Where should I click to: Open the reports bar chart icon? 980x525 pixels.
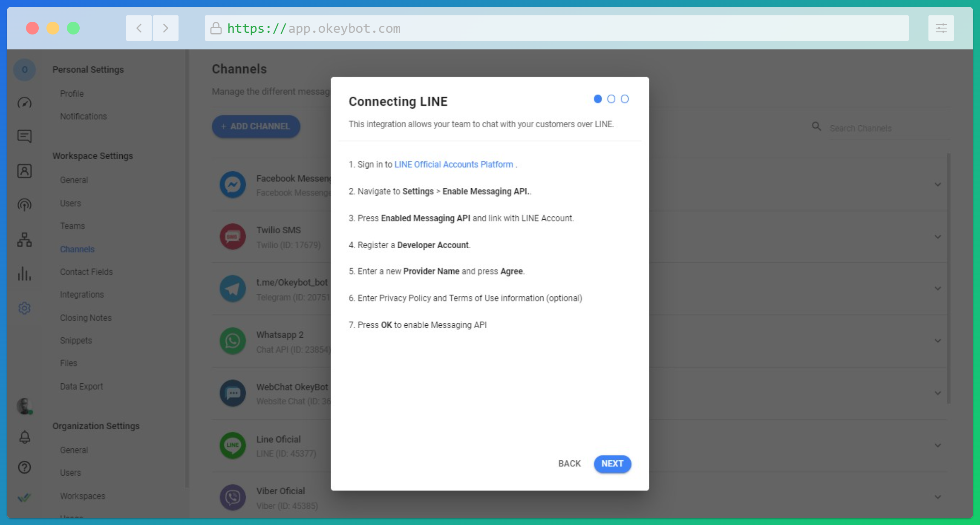click(x=24, y=273)
